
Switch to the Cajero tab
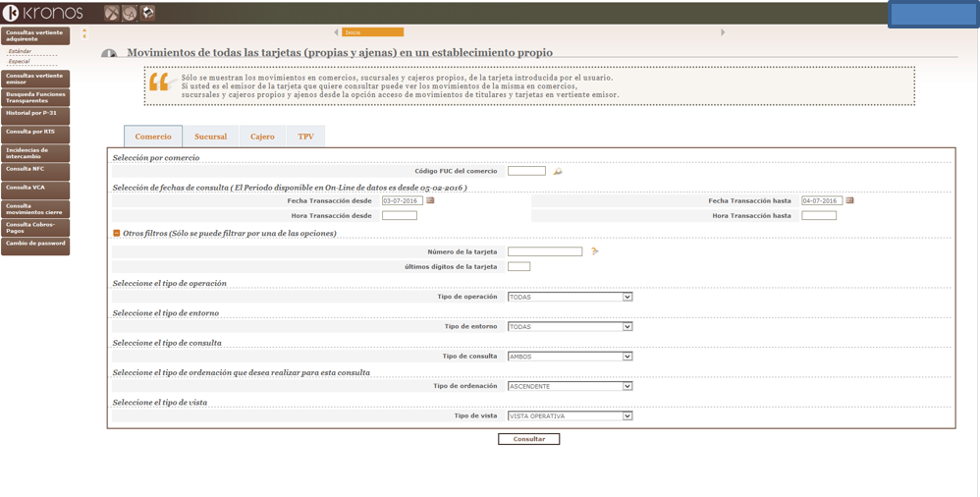click(262, 137)
